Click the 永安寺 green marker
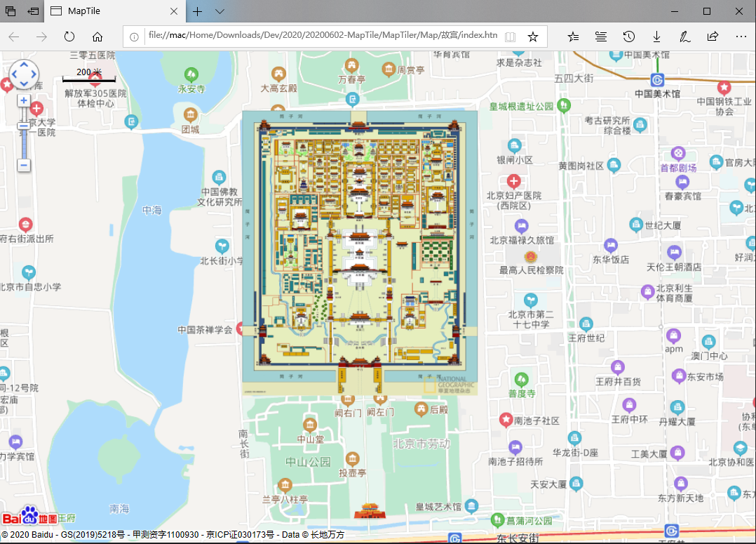756x544 pixels. [x=191, y=74]
